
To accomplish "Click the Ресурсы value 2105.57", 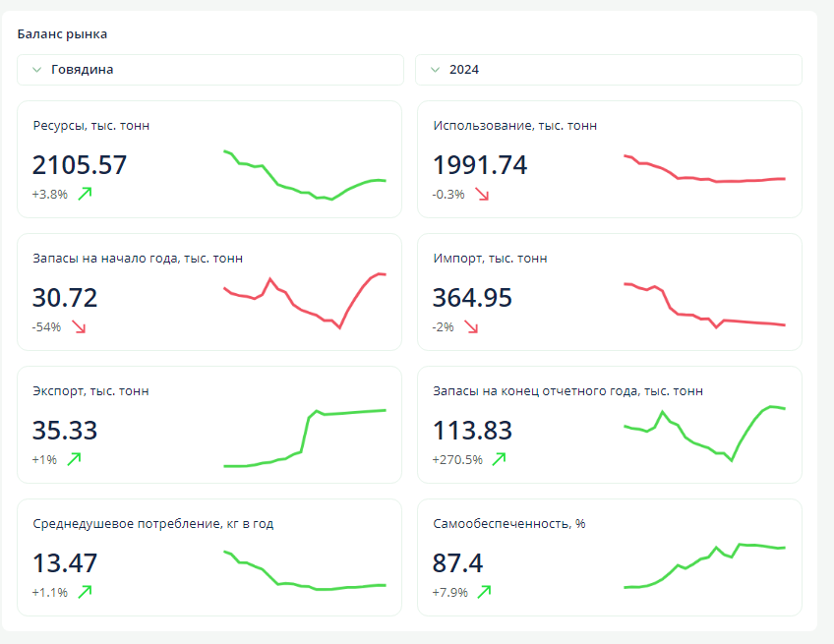I will [x=80, y=165].
